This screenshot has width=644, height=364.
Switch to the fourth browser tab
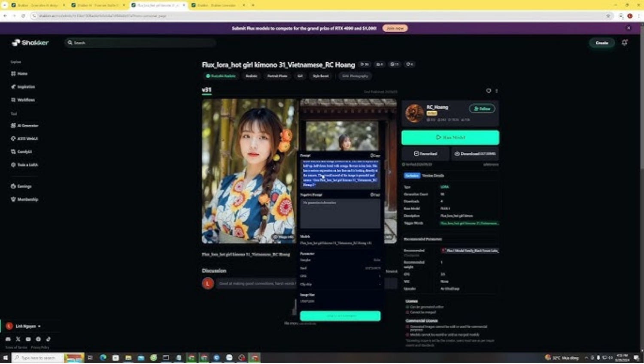pyautogui.click(x=218, y=5)
